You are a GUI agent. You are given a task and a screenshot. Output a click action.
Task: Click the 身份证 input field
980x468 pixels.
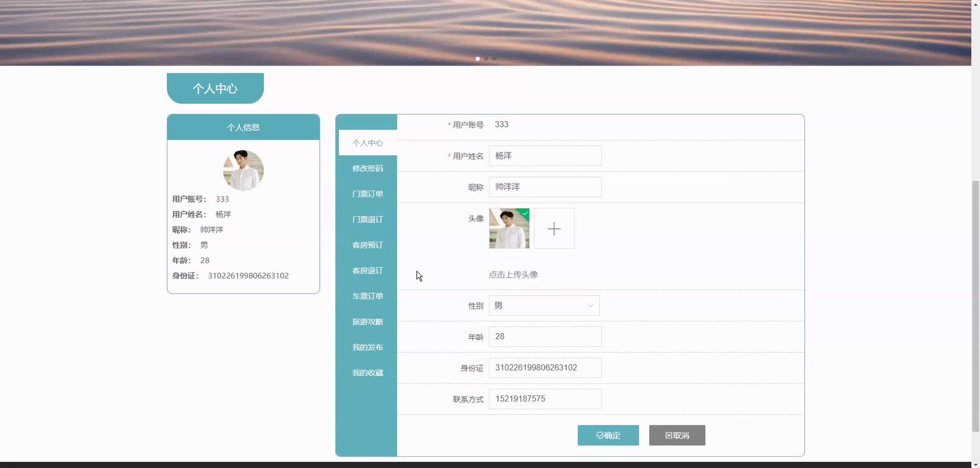tap(545, 367)
